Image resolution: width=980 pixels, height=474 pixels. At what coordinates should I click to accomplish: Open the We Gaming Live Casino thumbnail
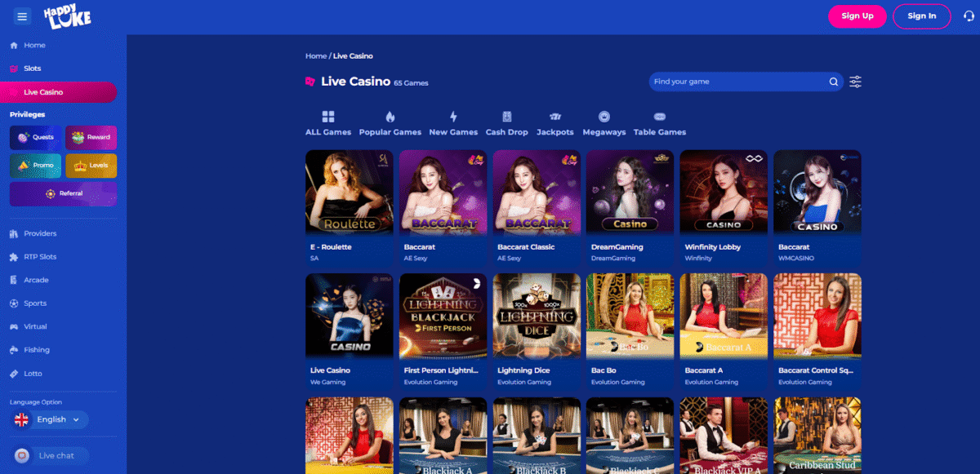coord(350,316)
